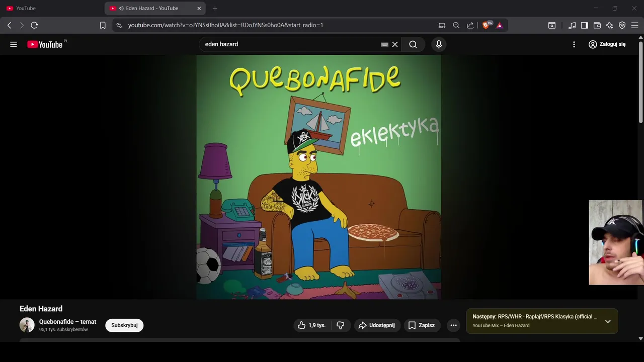This screenshot has height=362, width=644.
Task: Go back in browser history
Action: (9, 25)
